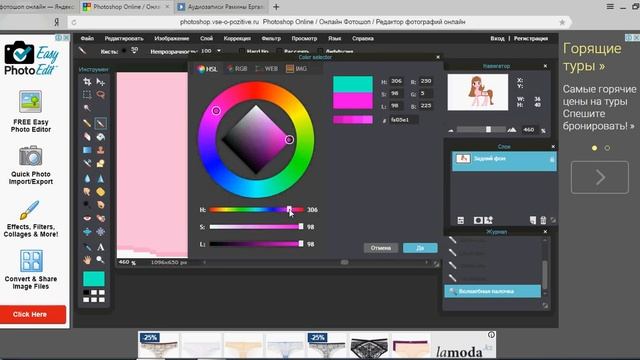Click the H hue slider handle
Screen dimensions: 640x360
click(x=289, y=209)
